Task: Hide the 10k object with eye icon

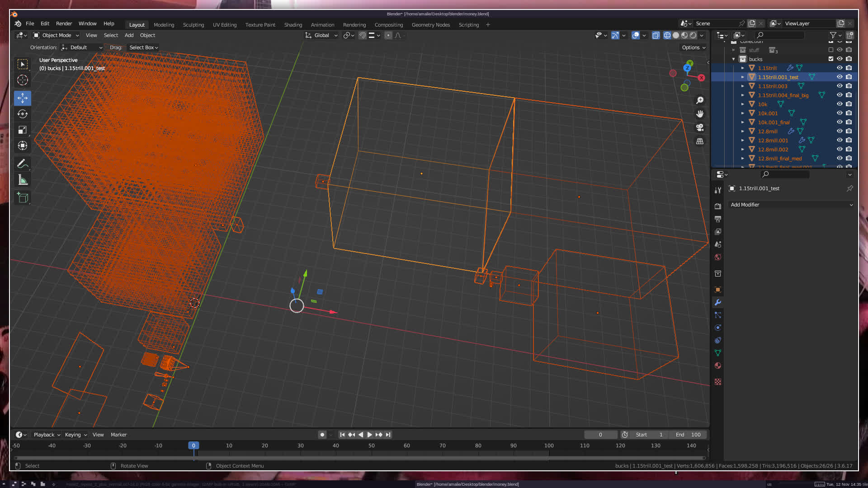Action: (840, 104)
